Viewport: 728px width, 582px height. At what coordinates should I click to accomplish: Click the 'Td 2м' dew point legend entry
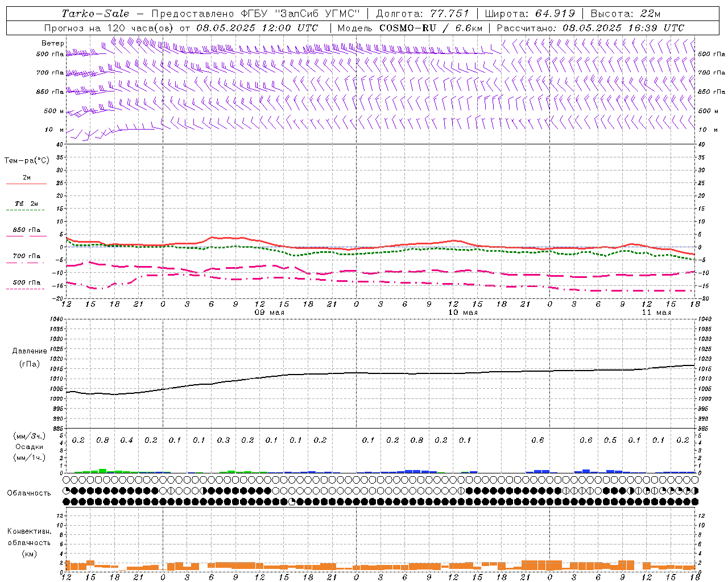26,203
